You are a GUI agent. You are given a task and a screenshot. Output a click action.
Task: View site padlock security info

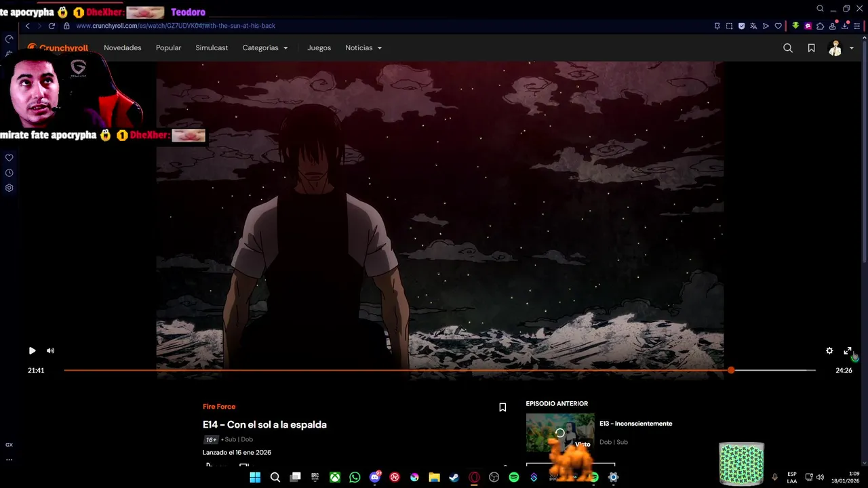point(66,26)
